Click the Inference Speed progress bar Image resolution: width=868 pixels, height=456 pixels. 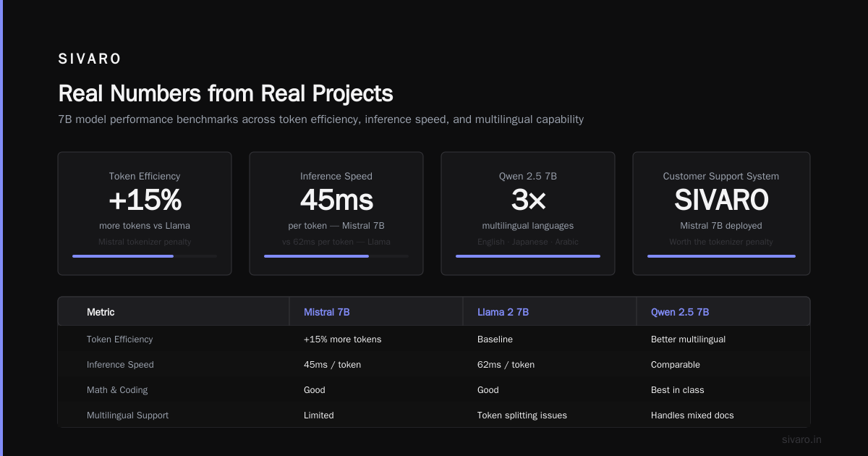[336, 256]
